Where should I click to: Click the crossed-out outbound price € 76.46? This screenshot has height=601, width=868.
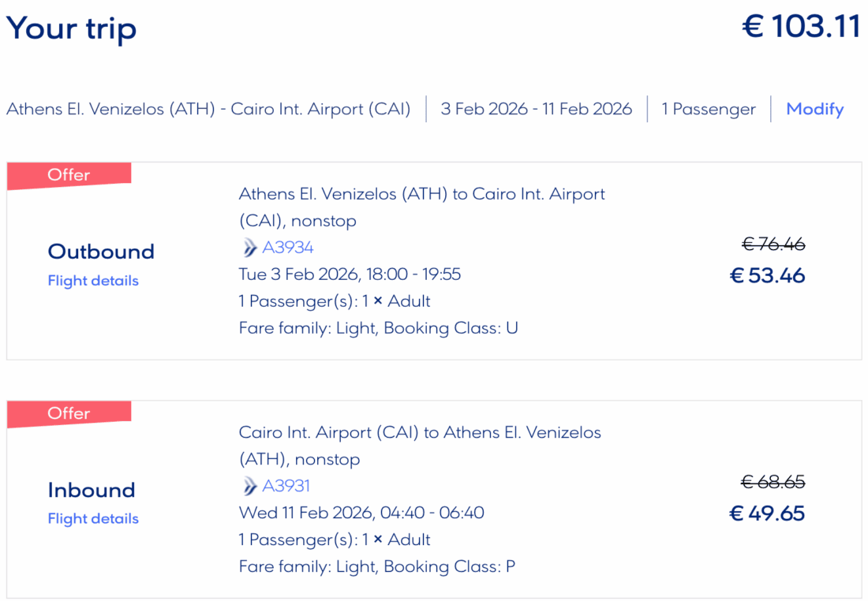[773, 245]
